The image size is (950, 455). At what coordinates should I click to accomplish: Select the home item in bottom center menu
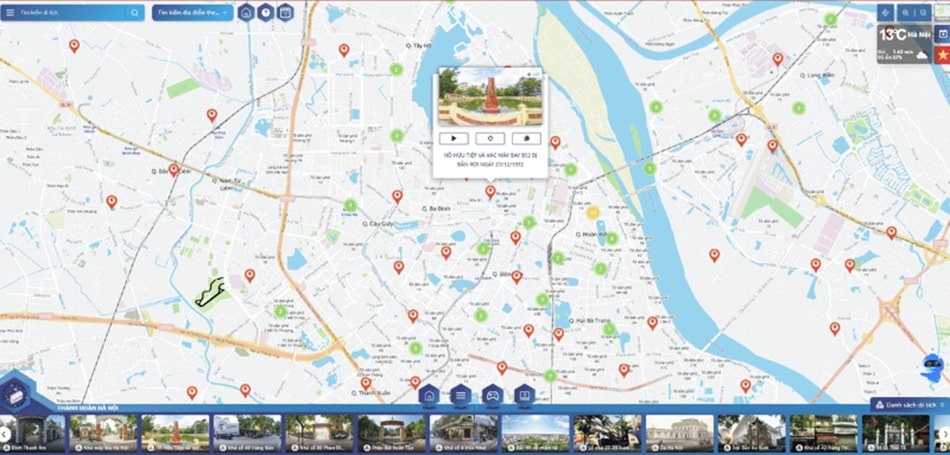click(428, 395)
